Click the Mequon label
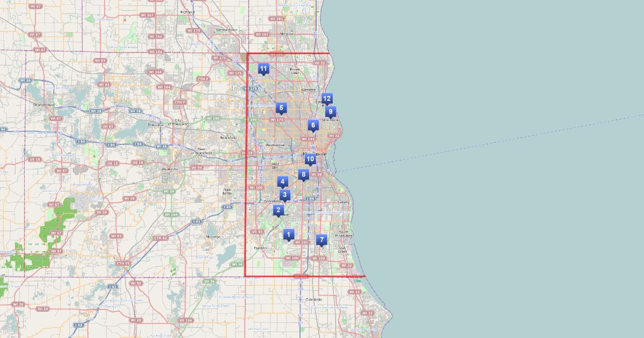 click(287, 34)
